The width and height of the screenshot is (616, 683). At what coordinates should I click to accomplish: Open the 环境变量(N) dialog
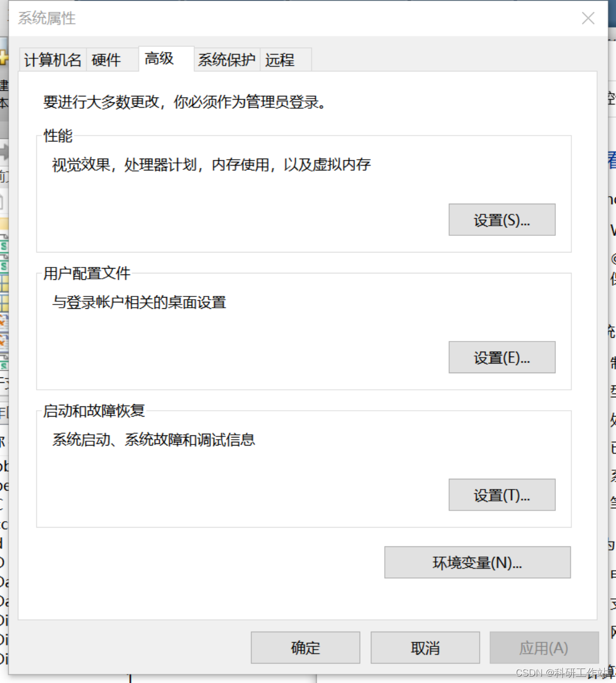(x=476, y=562)
